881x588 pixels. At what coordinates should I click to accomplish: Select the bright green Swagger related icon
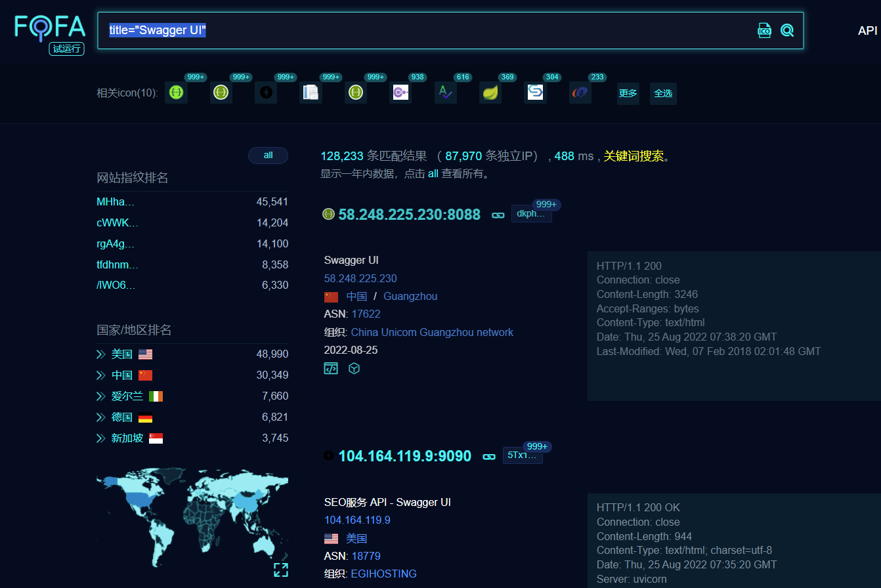tap(176, 93)
